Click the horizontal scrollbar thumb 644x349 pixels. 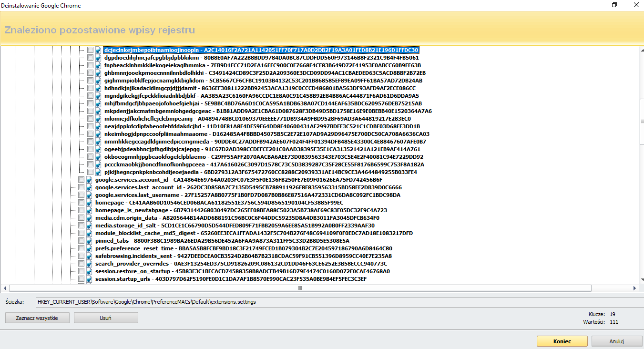coord(300,288)
